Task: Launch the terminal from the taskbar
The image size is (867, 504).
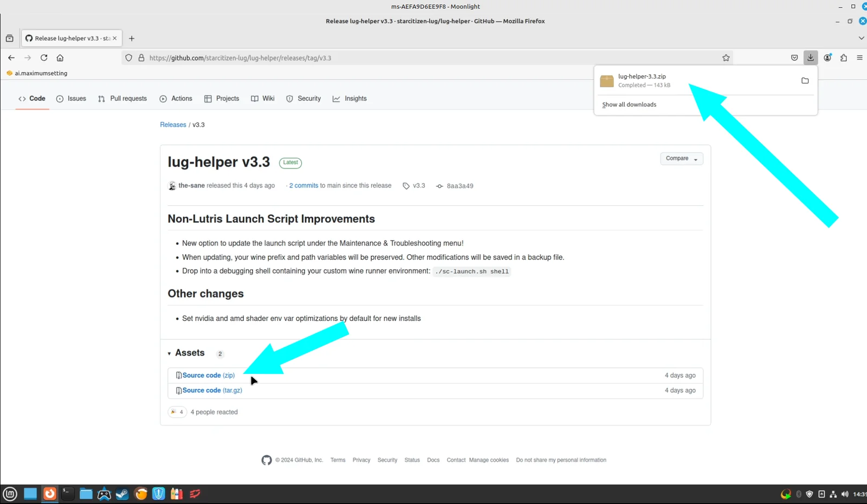Action: [68, 494]
